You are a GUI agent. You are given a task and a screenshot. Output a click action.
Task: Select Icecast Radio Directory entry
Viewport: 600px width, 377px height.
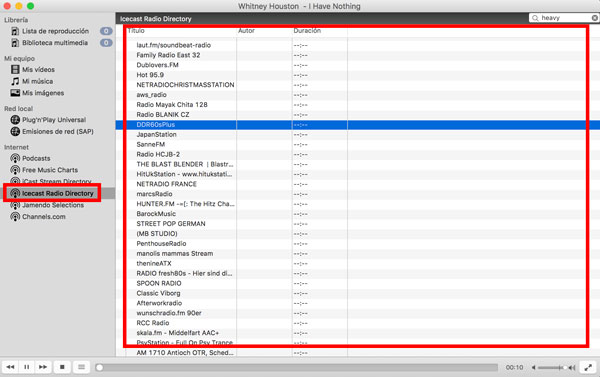pyautogui.click(x=57, y=193)
